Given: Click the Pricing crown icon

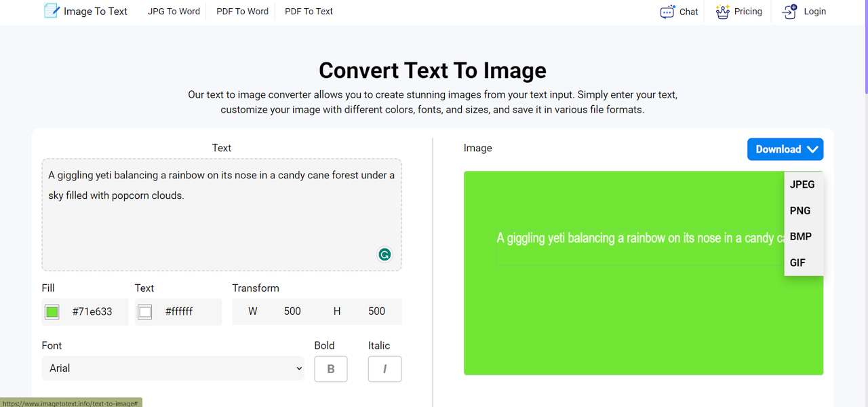Looking at the screenshot, I should pyautogui.click(x=722, y=12).
